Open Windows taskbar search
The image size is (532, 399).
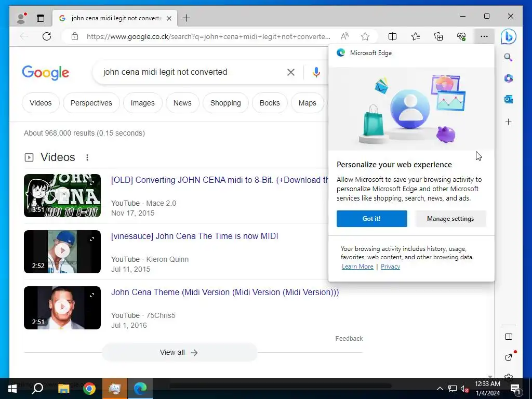(x=37, y=389)
